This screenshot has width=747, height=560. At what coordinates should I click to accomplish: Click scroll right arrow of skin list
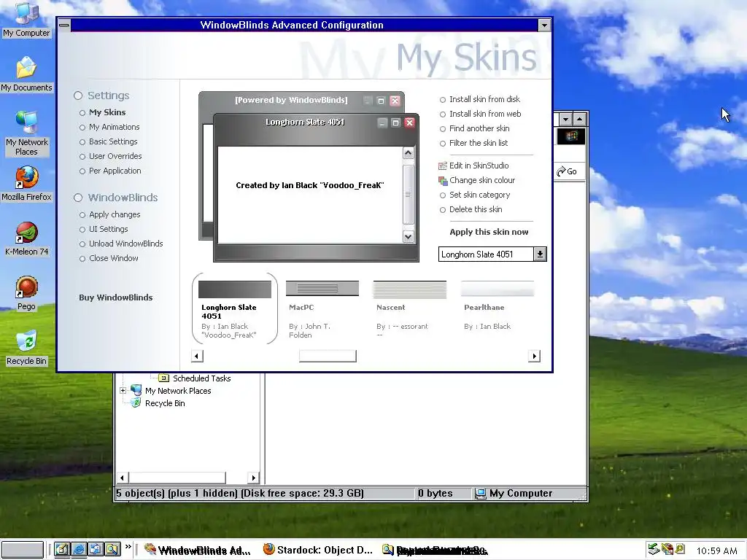[534, 356]
